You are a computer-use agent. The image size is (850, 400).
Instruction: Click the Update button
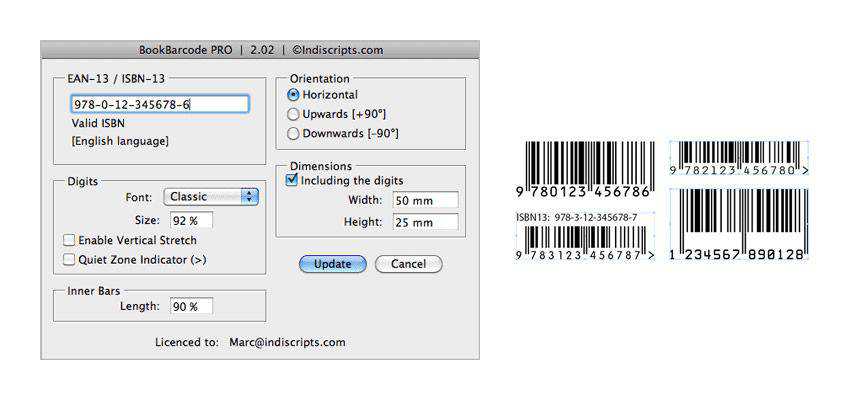pos(332,264)
